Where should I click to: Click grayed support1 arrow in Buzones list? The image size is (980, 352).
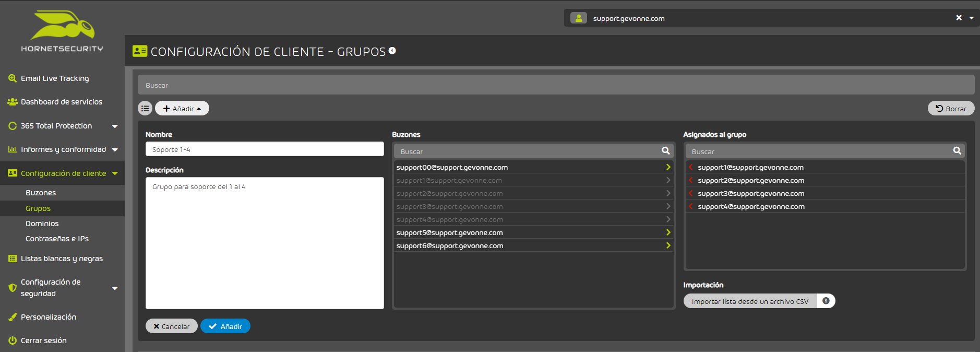click(x=668, y=180)
